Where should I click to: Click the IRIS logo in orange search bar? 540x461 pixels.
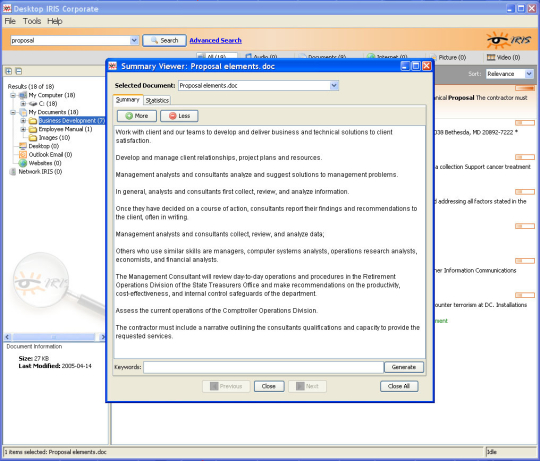[508, 40]
